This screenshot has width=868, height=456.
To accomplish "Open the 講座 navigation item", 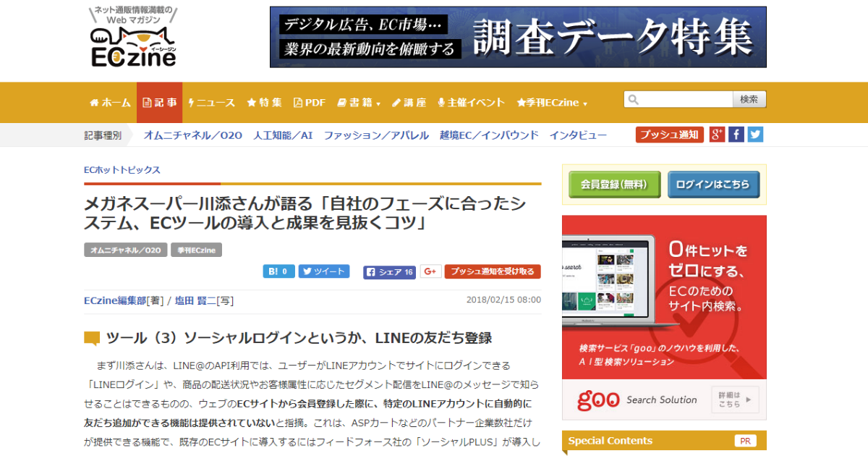I will (409, 103).
